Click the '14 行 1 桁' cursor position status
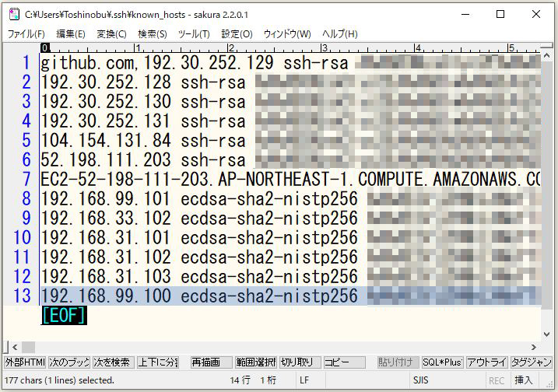 253,380
